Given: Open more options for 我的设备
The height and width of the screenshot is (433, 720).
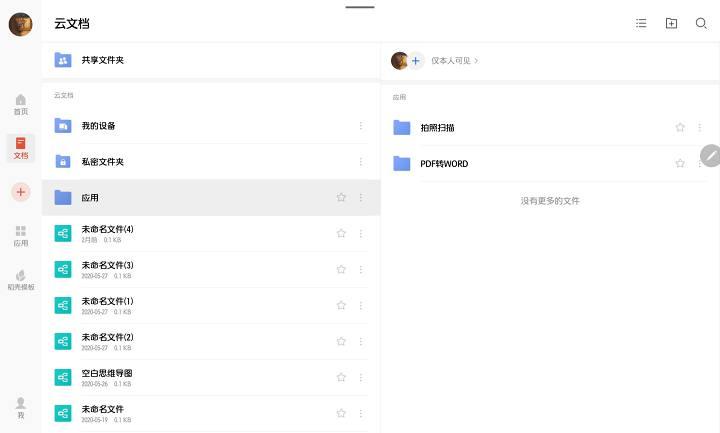Looking at the screenshot, I should click(x=361, y=126).
